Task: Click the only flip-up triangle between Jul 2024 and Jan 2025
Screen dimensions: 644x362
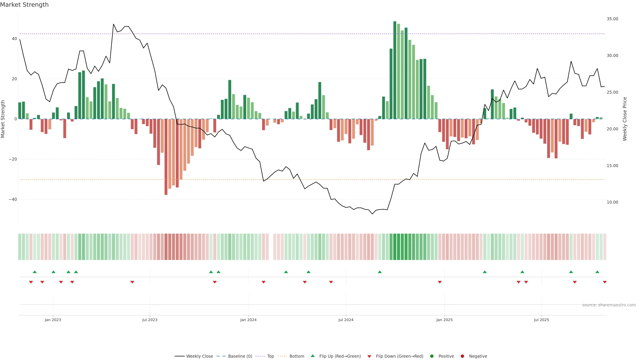Action: click(380, 272)
